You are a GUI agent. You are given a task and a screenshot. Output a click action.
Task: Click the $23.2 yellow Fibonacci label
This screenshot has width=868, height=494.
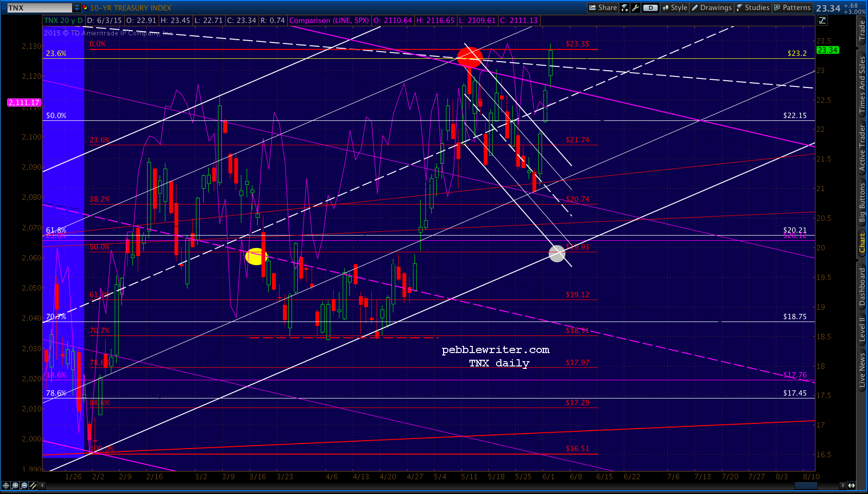coord(797,54)
